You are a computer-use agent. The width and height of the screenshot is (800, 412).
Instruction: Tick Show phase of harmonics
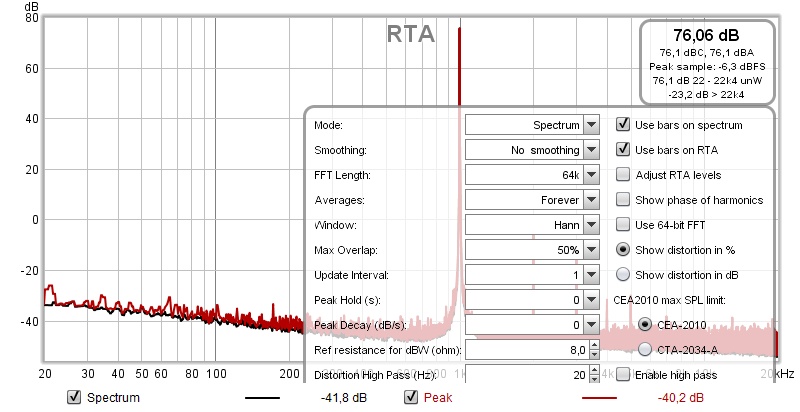pyautogui.click(x=623, y=200)
